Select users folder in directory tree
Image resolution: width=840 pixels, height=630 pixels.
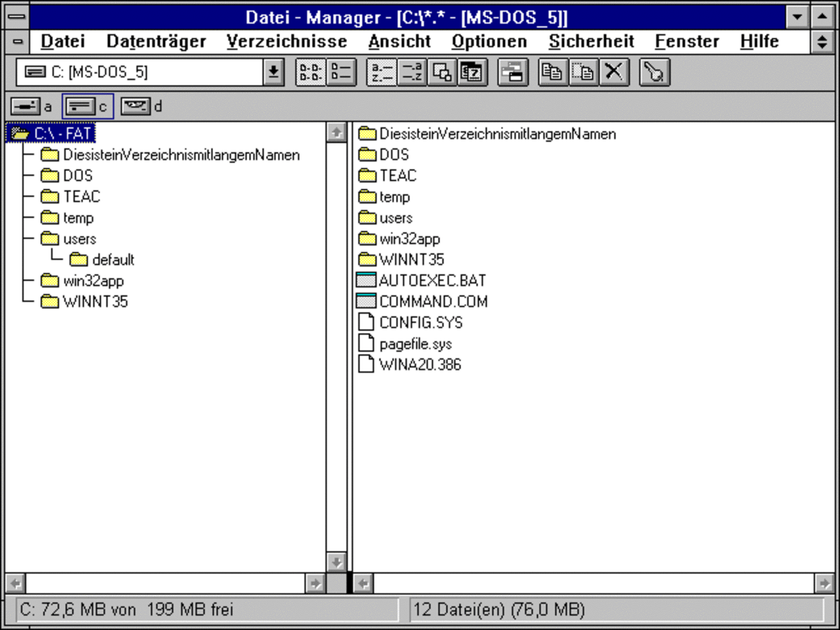(x=79, y=239)
